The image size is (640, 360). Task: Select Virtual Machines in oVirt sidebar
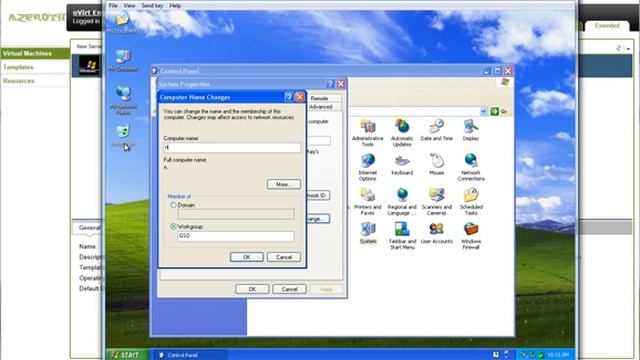pos(35,53)
